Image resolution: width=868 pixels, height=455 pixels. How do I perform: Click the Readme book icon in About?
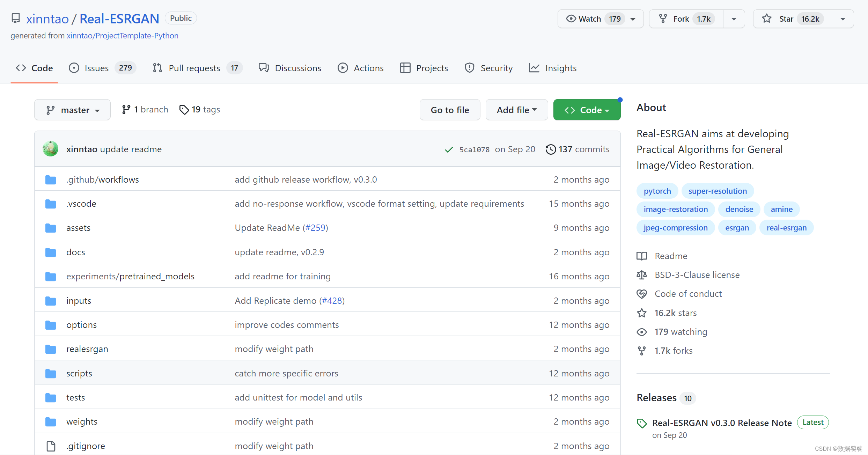(x=641, y=256)
